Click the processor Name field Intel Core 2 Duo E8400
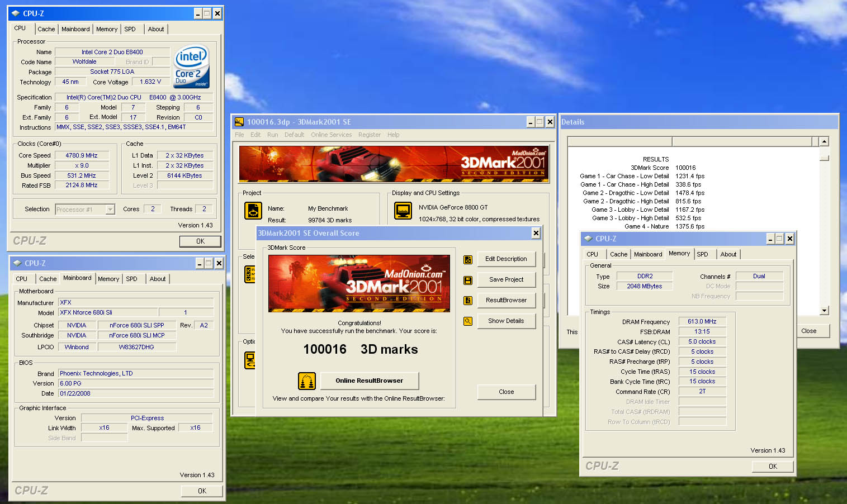The height and width of the screenshot is (504, 847). 112,53
